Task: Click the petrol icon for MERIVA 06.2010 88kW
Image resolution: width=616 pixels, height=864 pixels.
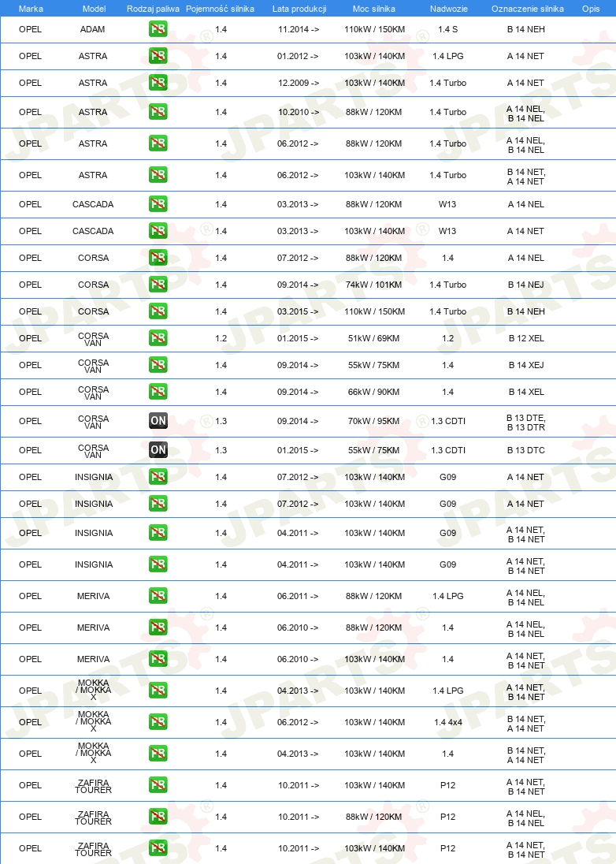Action: [x=158, y=627]
